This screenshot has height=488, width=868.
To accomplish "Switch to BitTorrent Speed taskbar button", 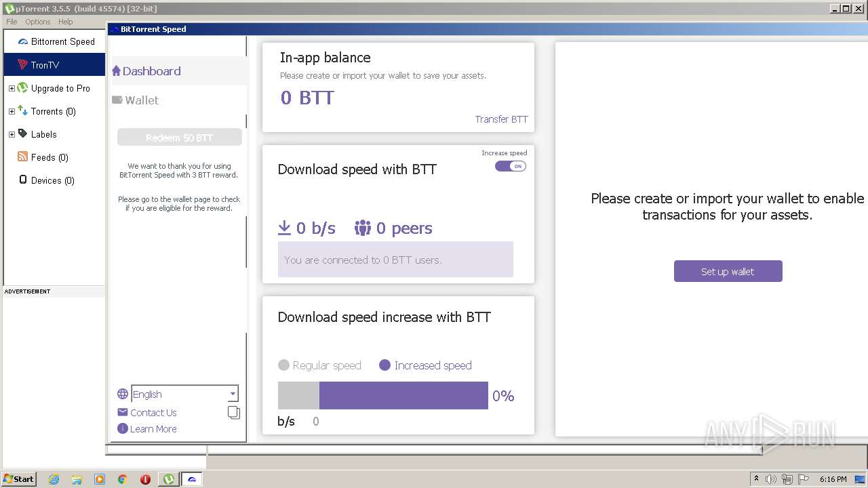I will point(192,479).
